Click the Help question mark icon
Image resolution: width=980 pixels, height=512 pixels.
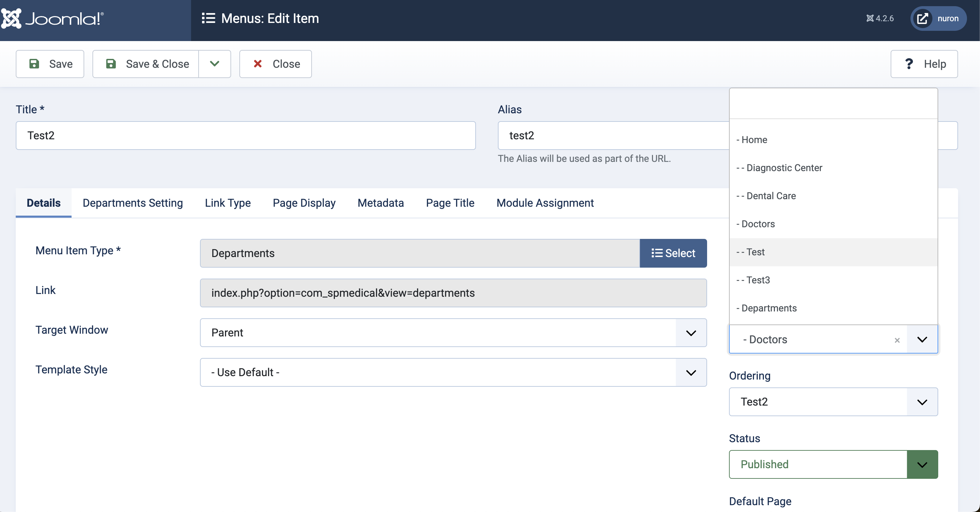click(909, 63)
